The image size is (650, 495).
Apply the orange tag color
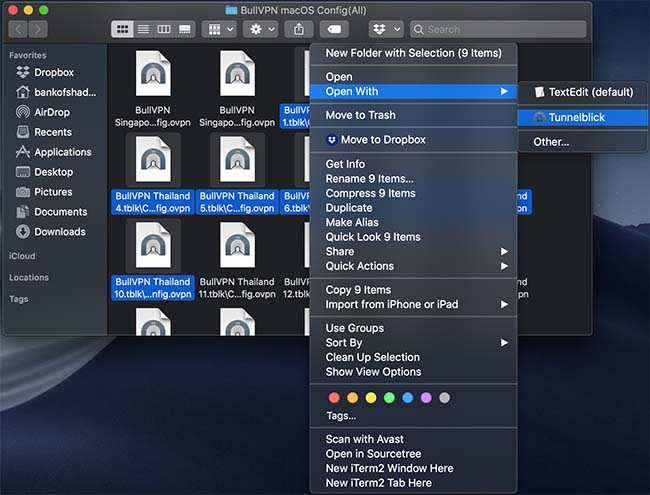352,398
